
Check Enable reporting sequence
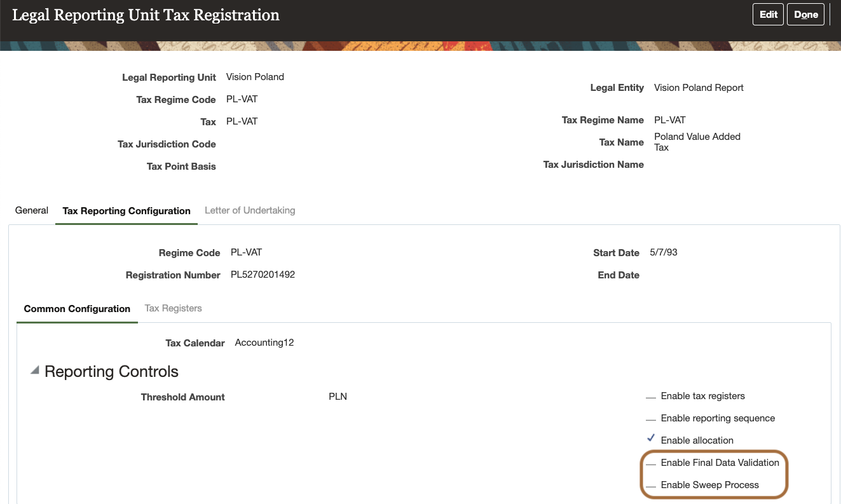[x=650, y=418]
